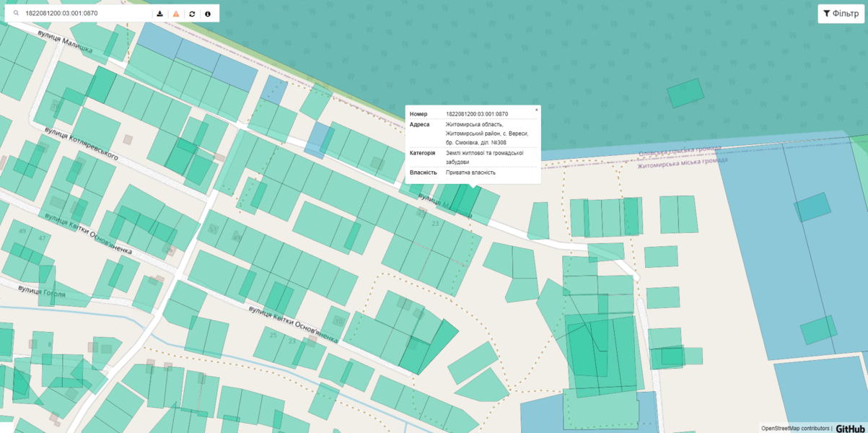Screen dimensions: 868x433
Task: Open the info circle icon
Action: click(208, 14)
